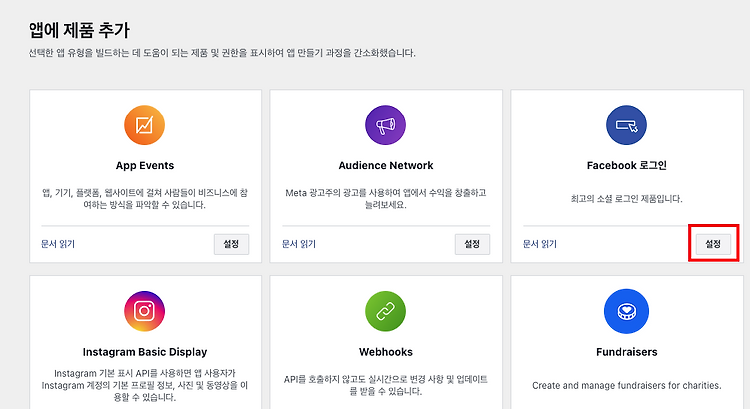Open 문서 읽기 link under App Events

point(58,244)
